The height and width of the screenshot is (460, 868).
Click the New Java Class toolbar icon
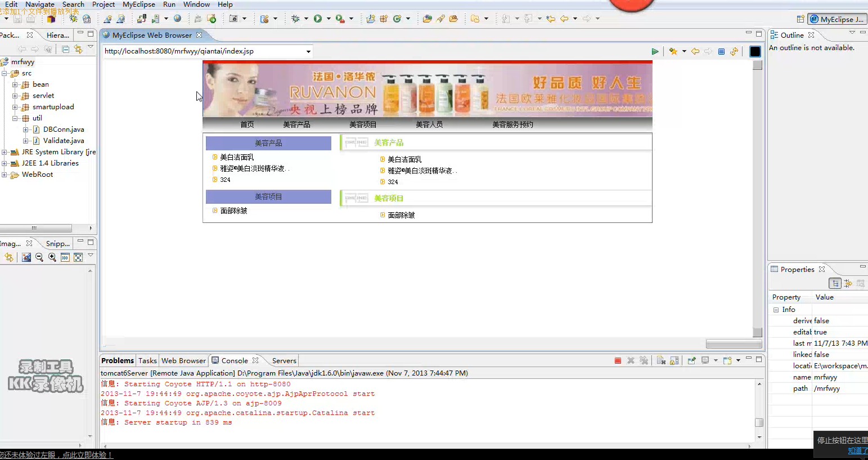coord(397,19)
